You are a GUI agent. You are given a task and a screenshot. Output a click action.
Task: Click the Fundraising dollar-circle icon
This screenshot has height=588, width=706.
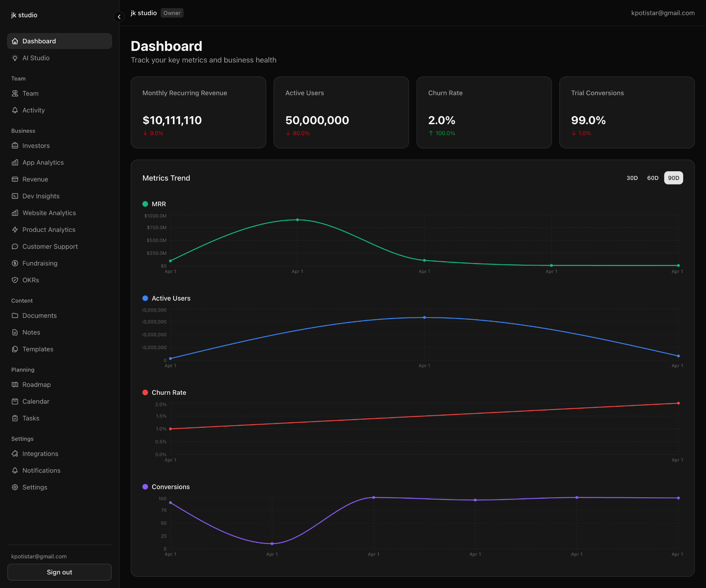point(15,263)
